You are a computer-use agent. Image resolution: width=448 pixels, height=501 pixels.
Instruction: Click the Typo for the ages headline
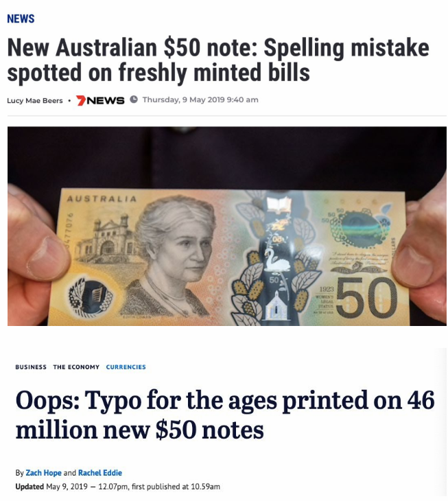click(225, 415)
